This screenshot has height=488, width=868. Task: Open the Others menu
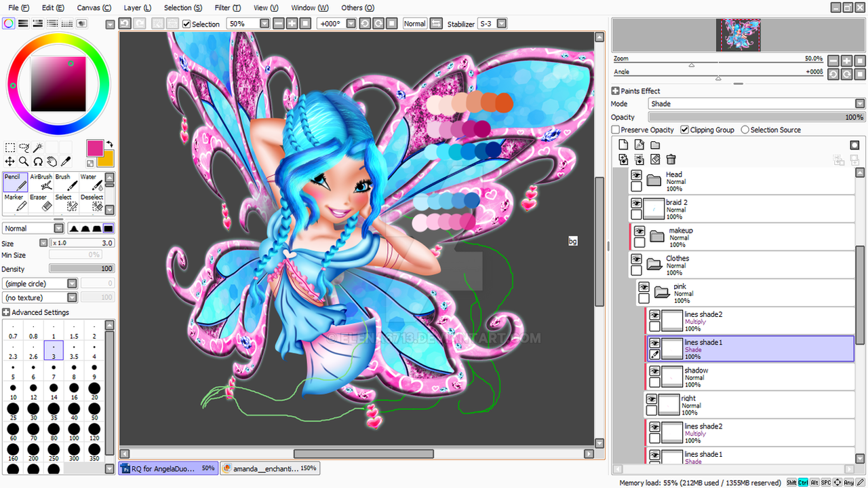(x=357, y=7)
